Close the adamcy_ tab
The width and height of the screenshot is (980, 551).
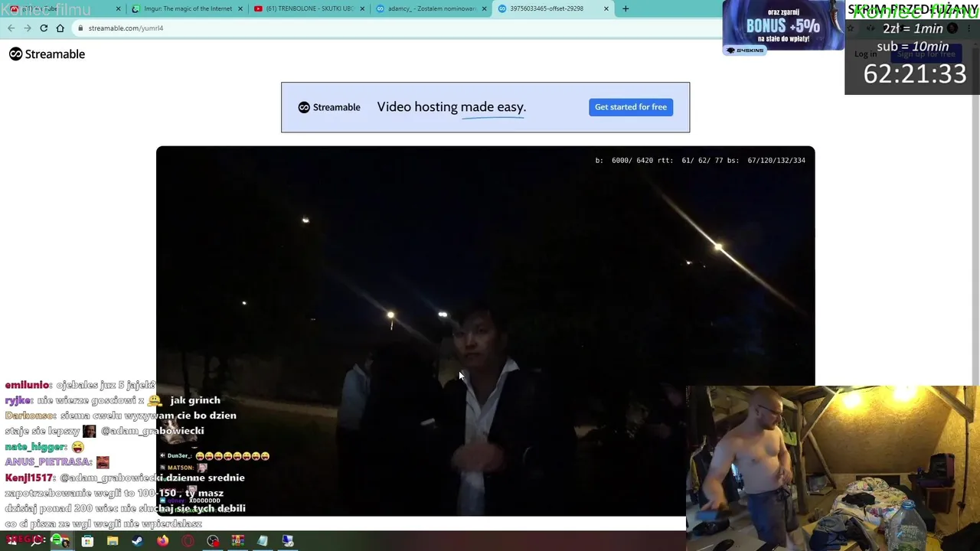tap(484, 8)
